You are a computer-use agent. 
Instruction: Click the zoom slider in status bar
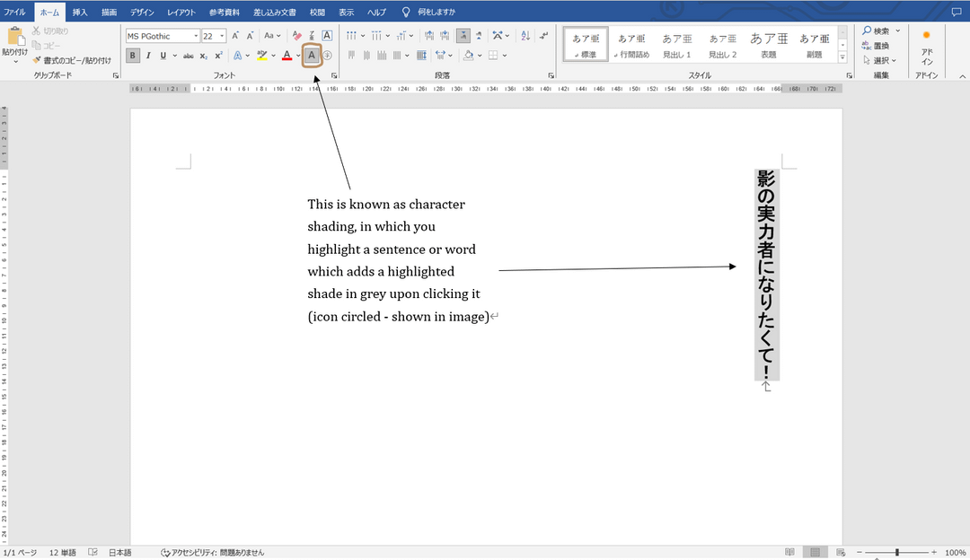897,552
